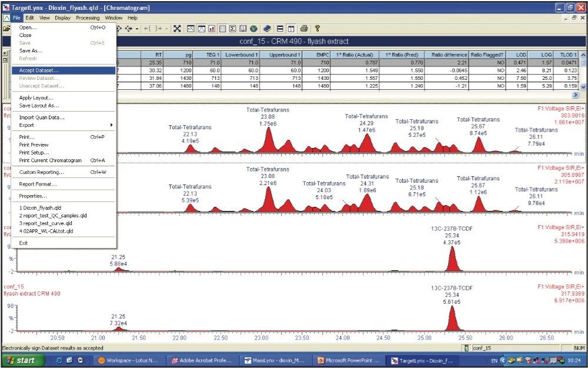The image size is (588, 369).
Task: Open dropdown next to bracket navigation icons
Action: point(166,28)
